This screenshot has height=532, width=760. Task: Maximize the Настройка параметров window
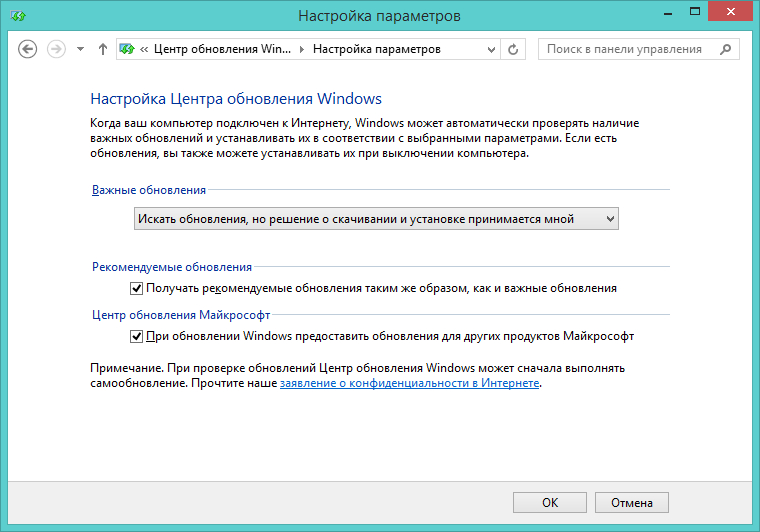point(695,12)
